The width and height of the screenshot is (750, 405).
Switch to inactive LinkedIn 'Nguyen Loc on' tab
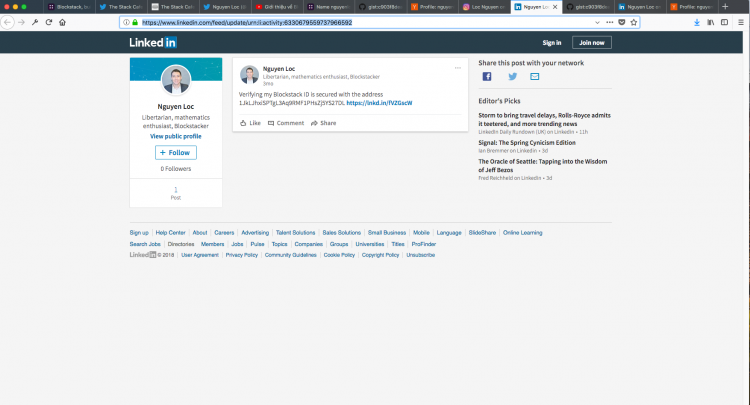click(640, 7)
